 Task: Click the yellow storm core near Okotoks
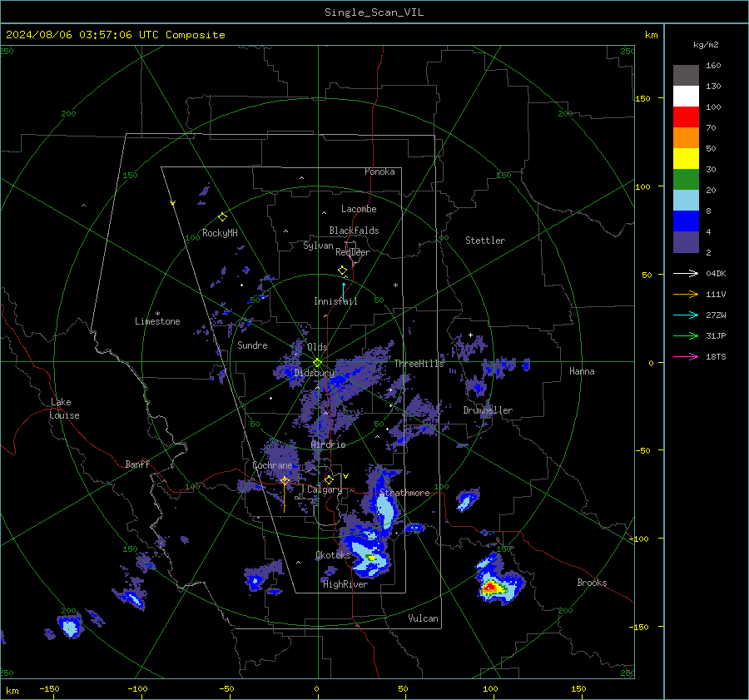point(371,557)
